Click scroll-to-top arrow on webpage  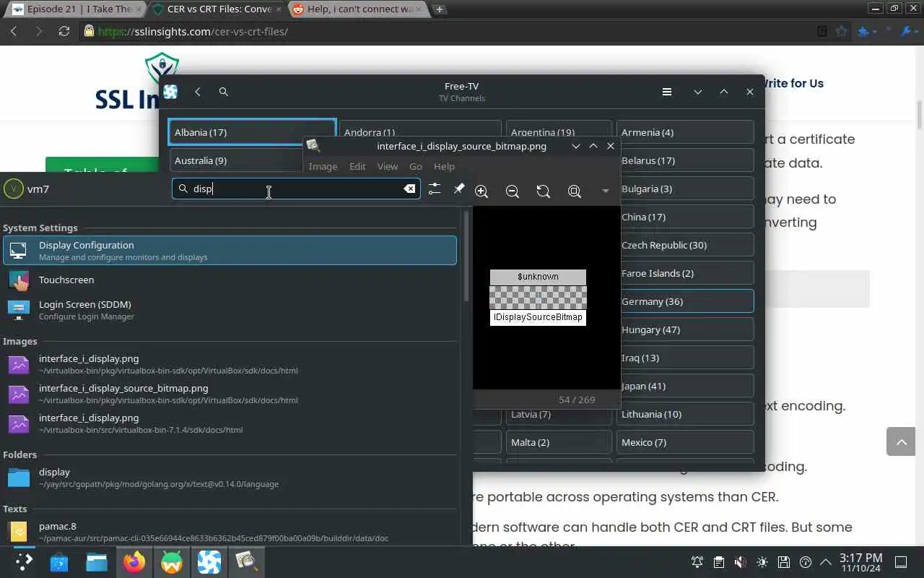(x=901, y=441)
